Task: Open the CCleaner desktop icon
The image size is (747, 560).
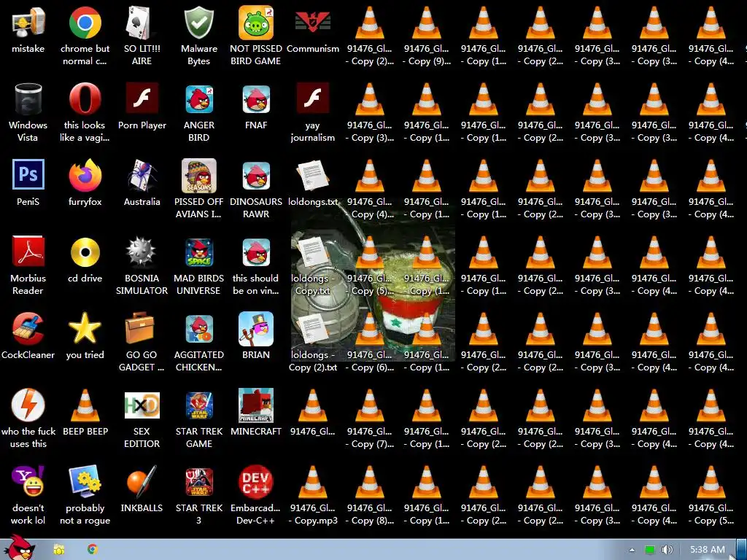Action: [x=28, y=329]
